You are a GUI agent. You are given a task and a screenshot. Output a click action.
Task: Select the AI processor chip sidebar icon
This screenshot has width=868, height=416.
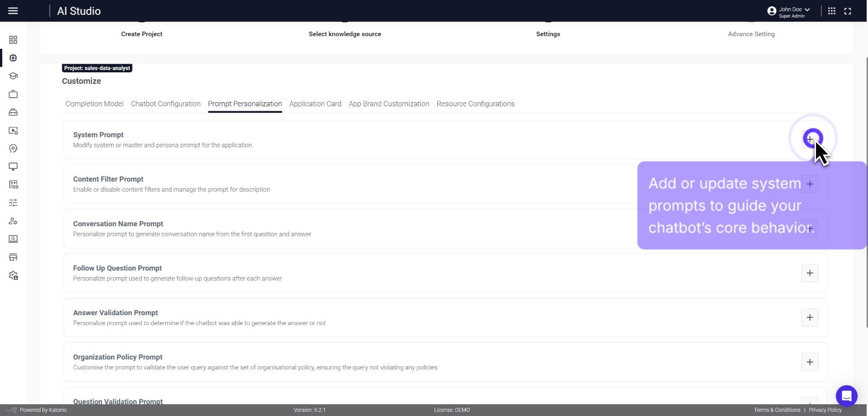tap(14, 58)
